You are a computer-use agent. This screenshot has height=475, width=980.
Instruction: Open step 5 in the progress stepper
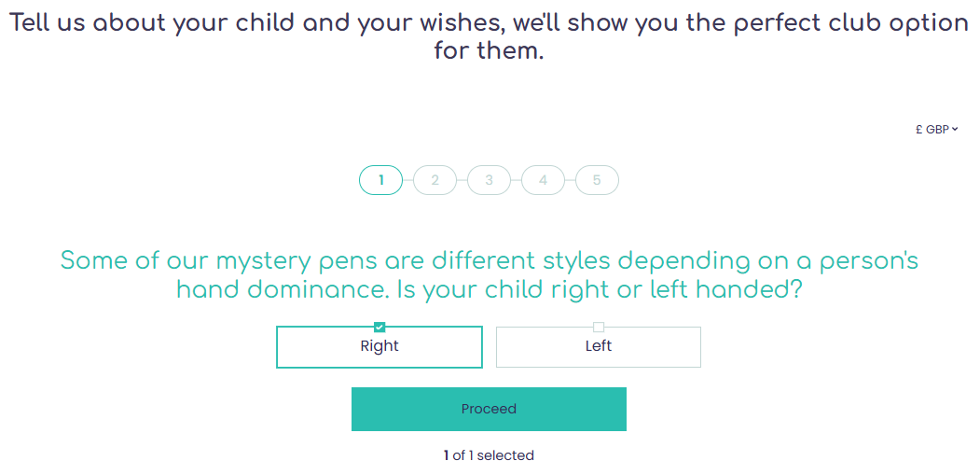[x=597, y=180]
